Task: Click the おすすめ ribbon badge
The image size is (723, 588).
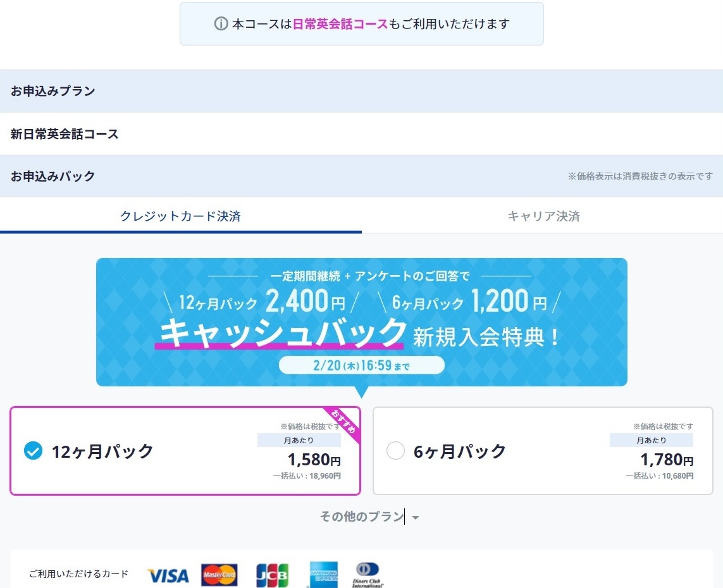Action: 343,424
